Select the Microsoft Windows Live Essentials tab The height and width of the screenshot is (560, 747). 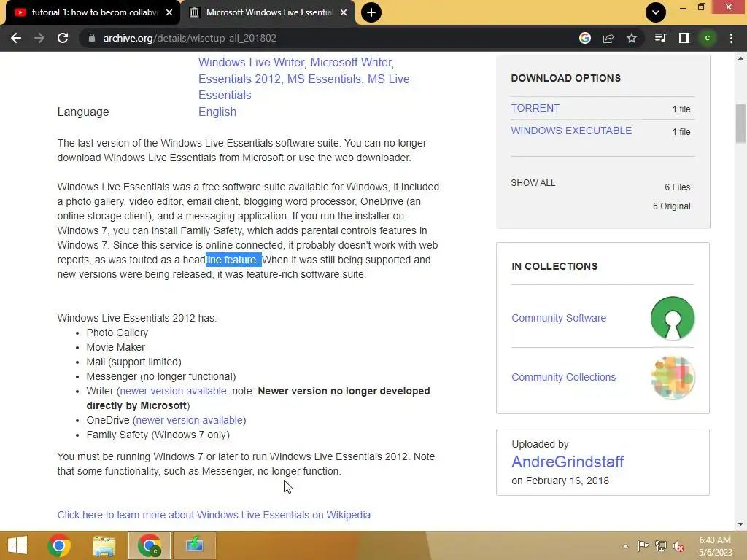[x=269, y=12]
